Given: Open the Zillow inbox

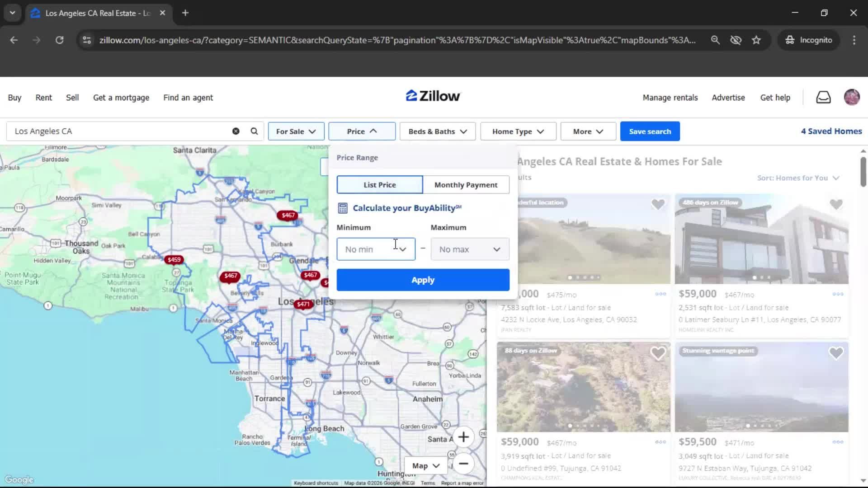Looking at the screenshot, I should [823, 97].
